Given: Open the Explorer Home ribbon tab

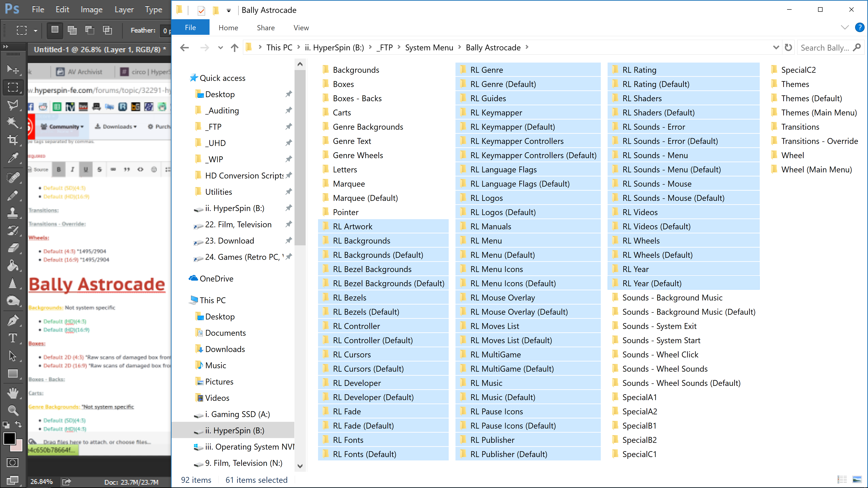Looking at the screenshot, I should coord(228,28).
